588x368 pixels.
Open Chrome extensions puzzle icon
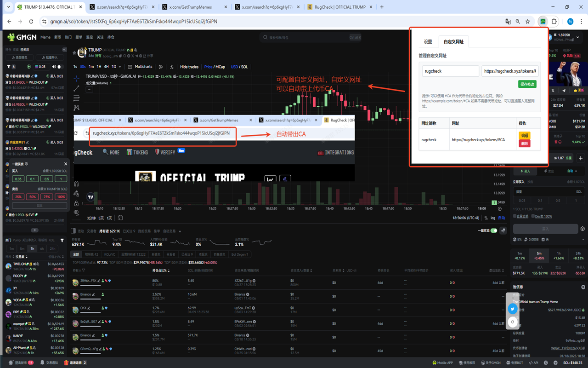[x=554, y=21]
